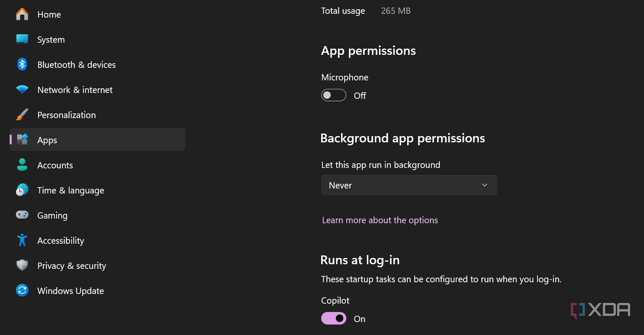Click the Runs at log-in heading
Screen dimensions: 644x335
360,260
